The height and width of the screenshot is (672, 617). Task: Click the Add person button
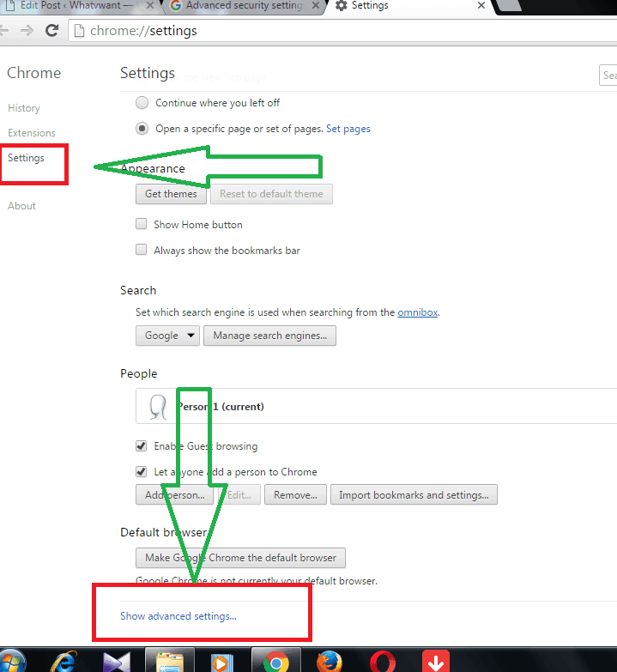(x=175, y=495)
